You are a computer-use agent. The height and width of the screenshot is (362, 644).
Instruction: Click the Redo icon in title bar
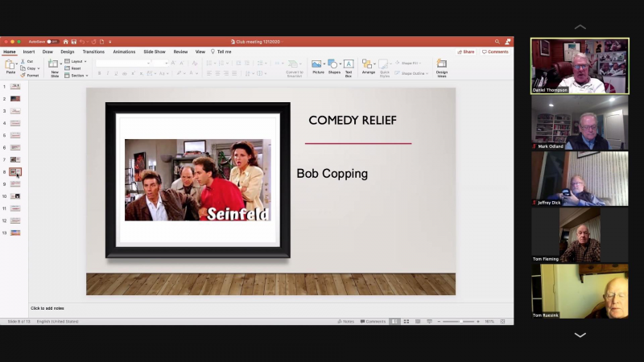pyautogui.click(x=93, y=42)
